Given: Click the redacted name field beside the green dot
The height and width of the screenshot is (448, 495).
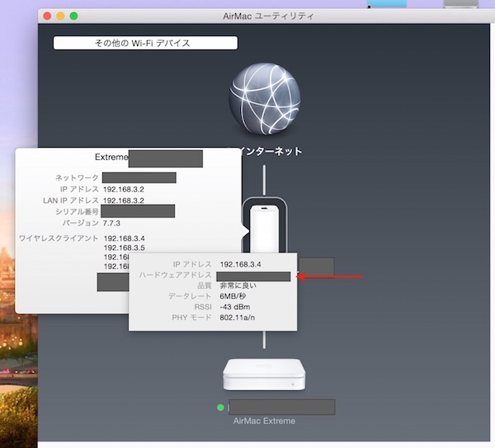Looking at the screenshot, I should [281, 407].
